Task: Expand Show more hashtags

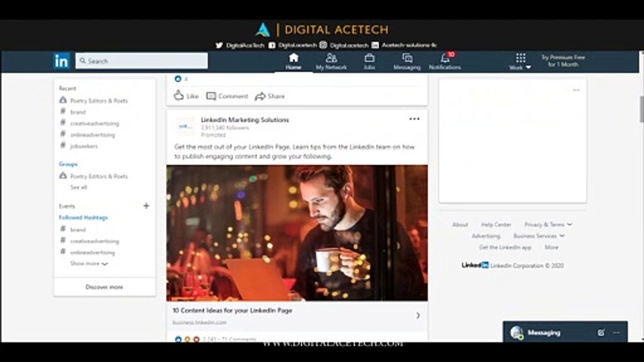Action: tap(89, 263)
